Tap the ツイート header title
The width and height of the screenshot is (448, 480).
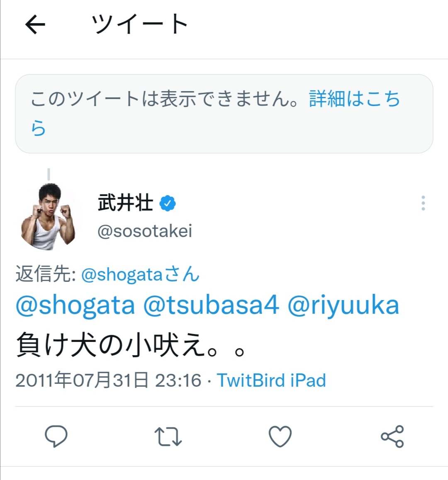coord(140,24)
